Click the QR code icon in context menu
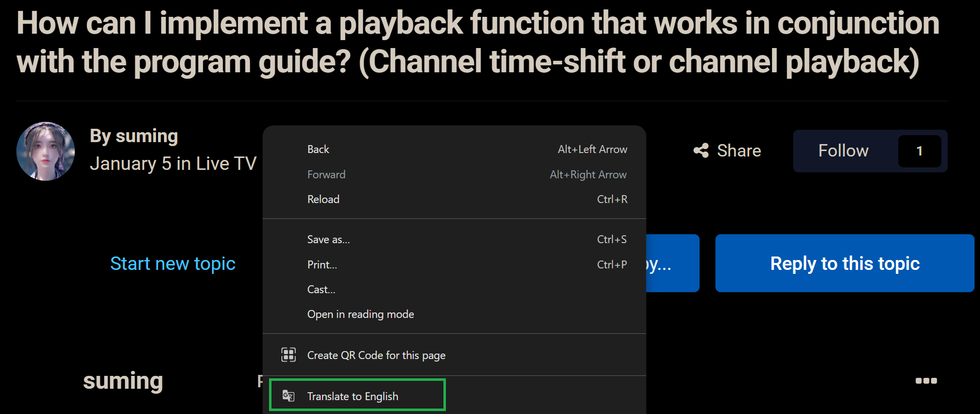 [x=288, y=355]
